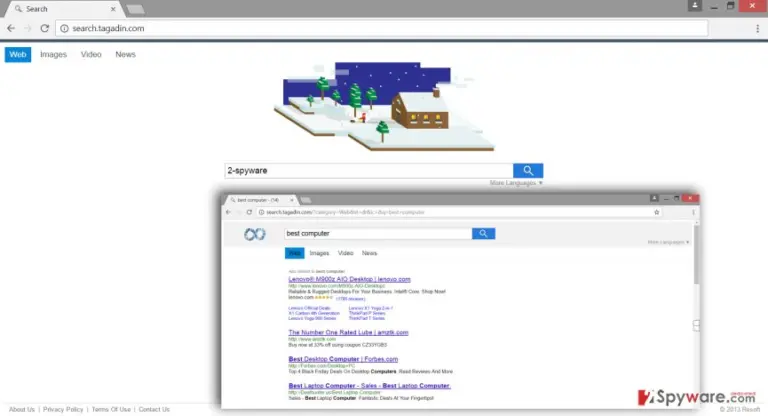Screen dimensions: 768x416
Task: Click the inner window vertical scrollbar
Action: (696, 314)
